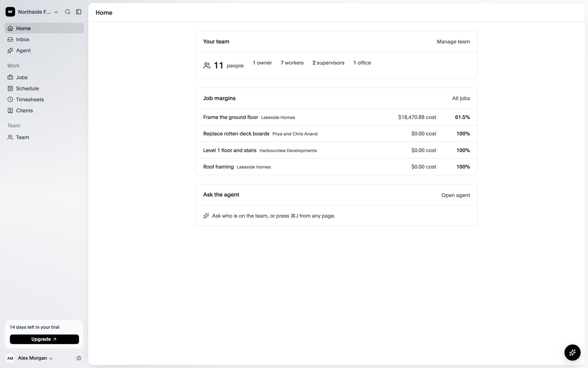Click the 1 office count

tap(362, 63)
